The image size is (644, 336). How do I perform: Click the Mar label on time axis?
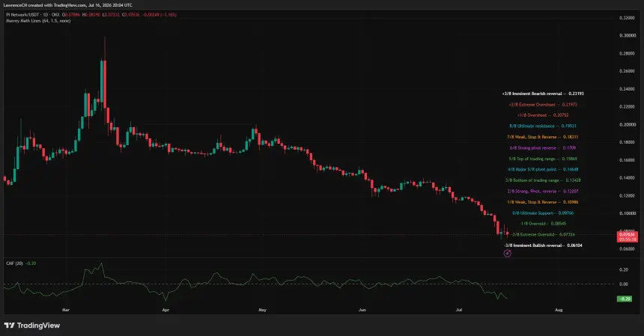click(x=66, y=310)
